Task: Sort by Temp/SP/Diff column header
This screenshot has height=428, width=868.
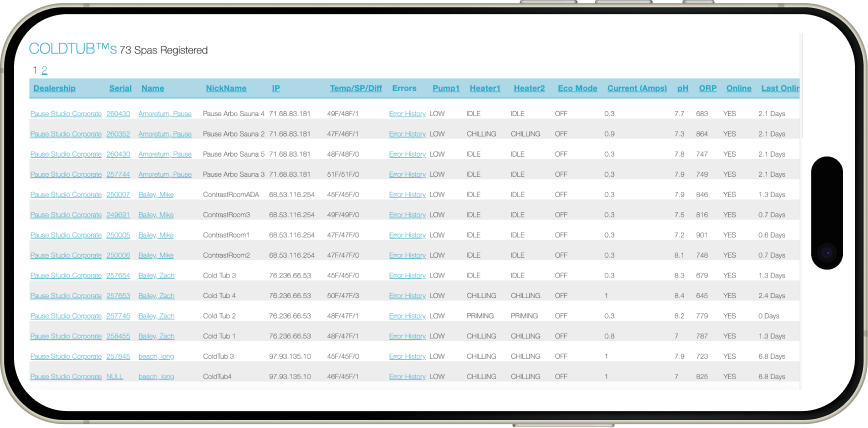Action: coord(356,88)
